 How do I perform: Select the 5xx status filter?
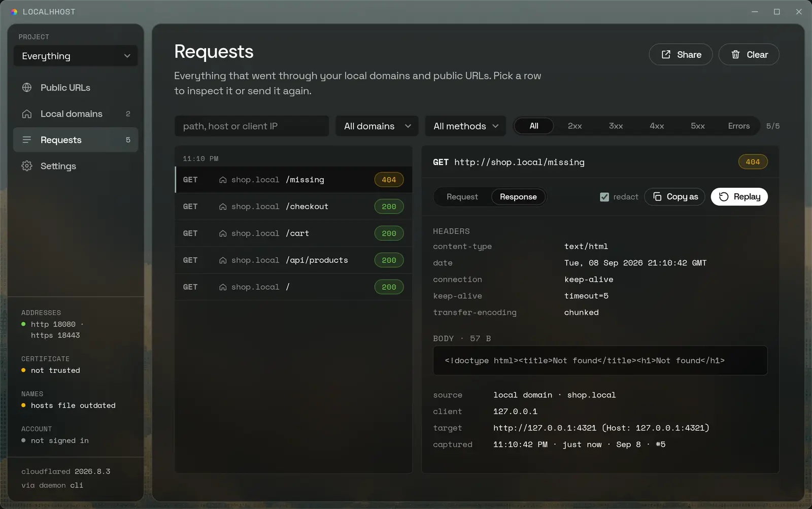coord(698,126)
